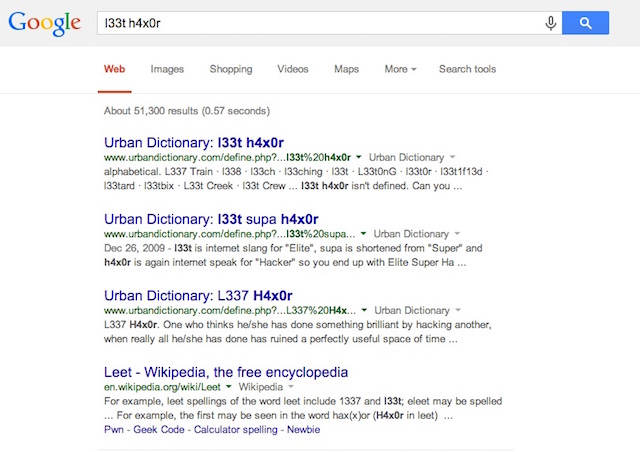Open result 'Urban Dictionary: l33t supa h4x0r'
640x452 pixels.
point(211,219)
